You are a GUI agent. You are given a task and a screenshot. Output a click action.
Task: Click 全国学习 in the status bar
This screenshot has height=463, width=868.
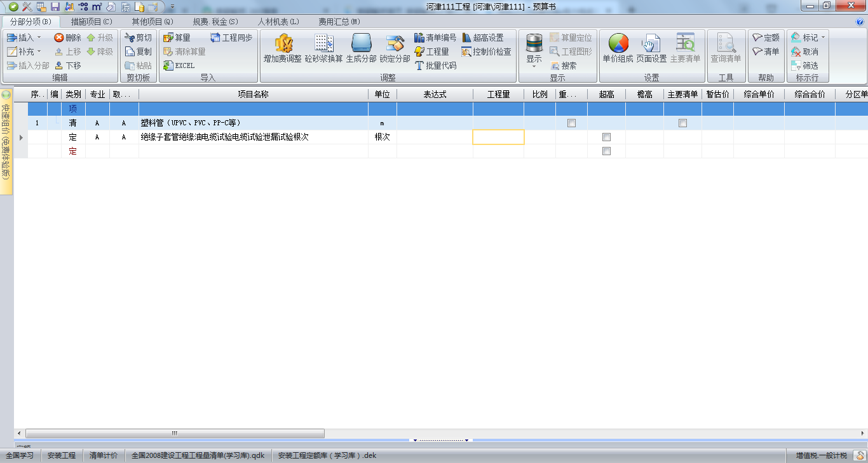click(19, 455)
